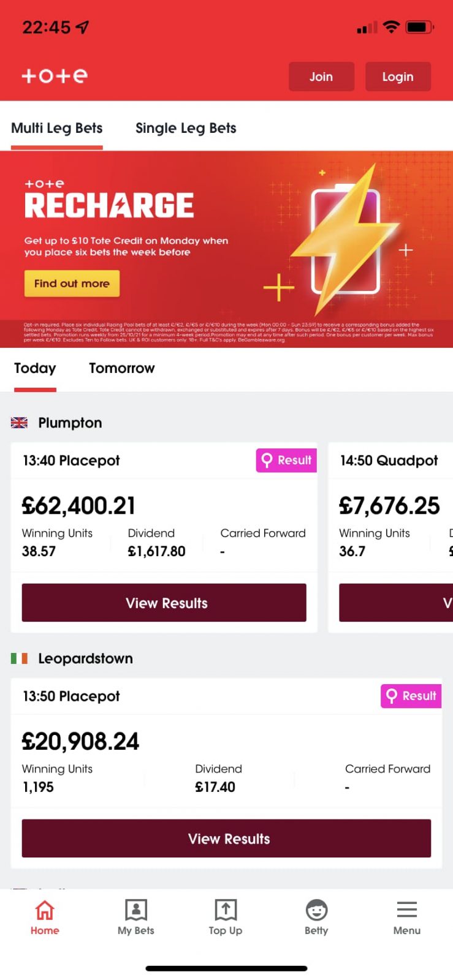Tap Find out more on Recharge banner

coord(72,284)
